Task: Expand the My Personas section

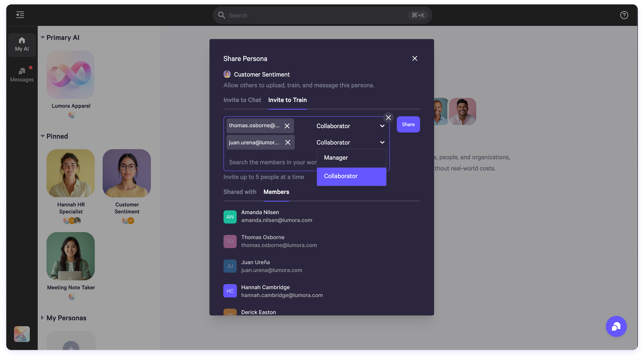Action: pyautogui.click(x=42, y=317)
